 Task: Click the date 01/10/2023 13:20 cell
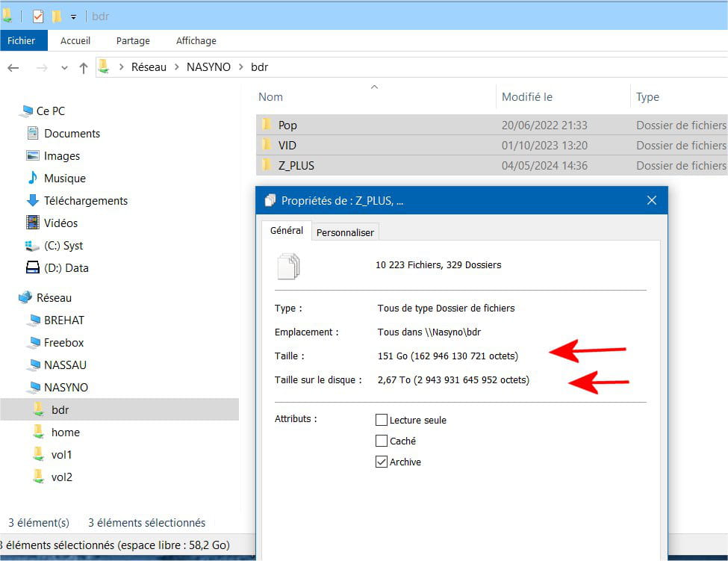pos(544,146)
